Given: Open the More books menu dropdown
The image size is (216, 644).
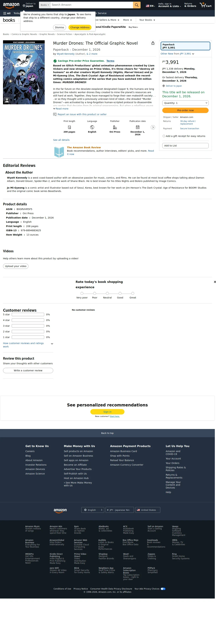Looking at the screenshot, I should click(127, 20).
